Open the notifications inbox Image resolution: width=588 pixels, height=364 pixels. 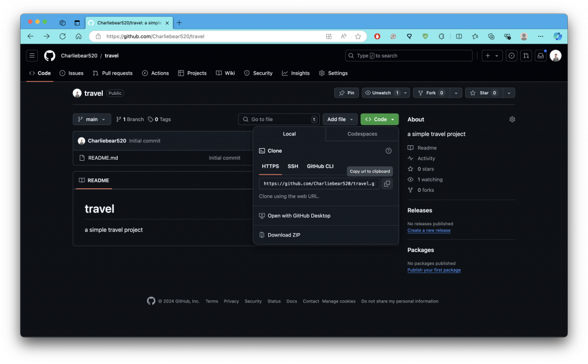tap(540, 56)
